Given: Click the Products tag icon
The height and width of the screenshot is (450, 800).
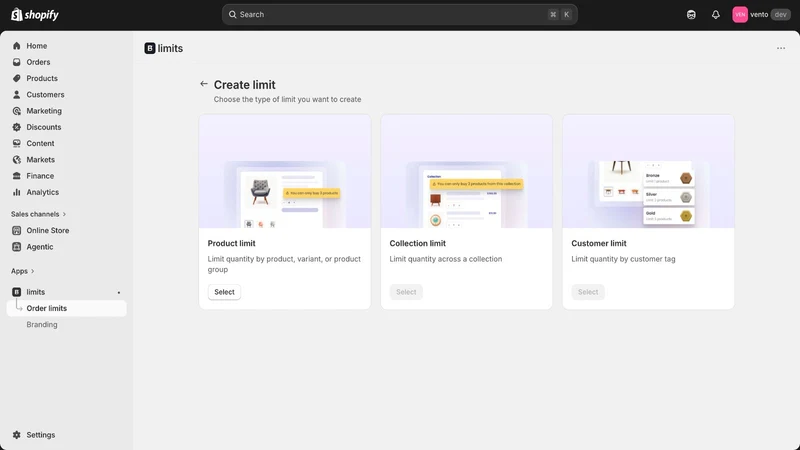Looking at the screenshot, I should click(x=17, y=79).
